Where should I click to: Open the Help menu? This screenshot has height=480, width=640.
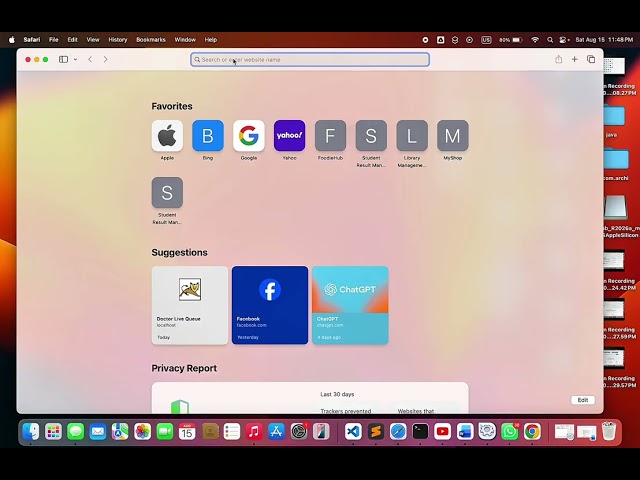[x=211, y=40]
